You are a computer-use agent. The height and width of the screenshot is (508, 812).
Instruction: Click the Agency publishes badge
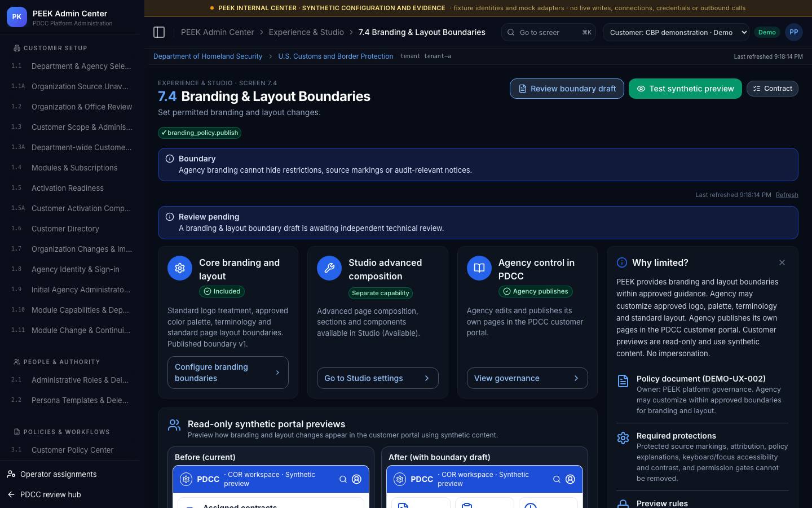coord(535,291)
